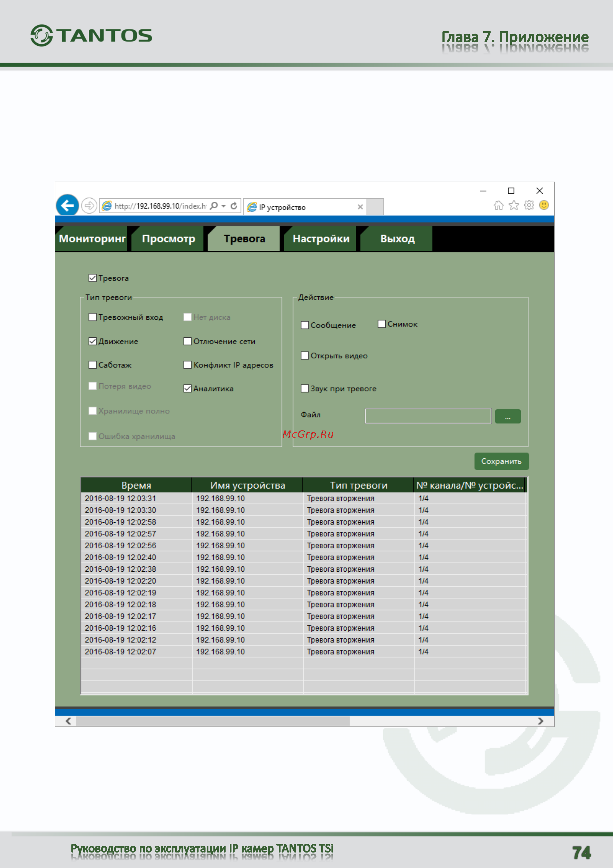This screenshot has height=868, width=613.
Task: Open the address bar dropdown arrow
Action: (223, 206)
